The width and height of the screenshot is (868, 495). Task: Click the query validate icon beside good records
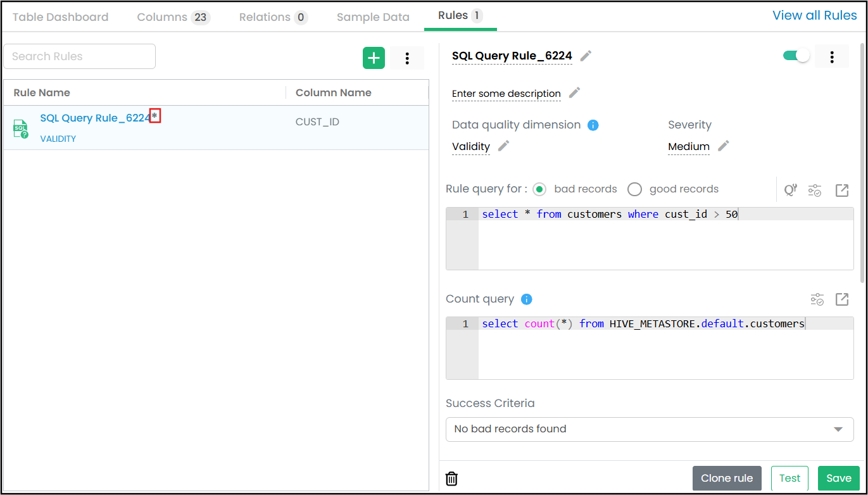click(x=791, y=190)
